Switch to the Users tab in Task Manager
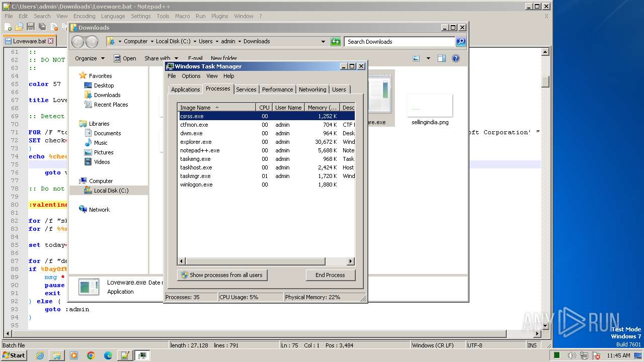Viewport: 644px width, 362px height. click(x=339, y=89)
